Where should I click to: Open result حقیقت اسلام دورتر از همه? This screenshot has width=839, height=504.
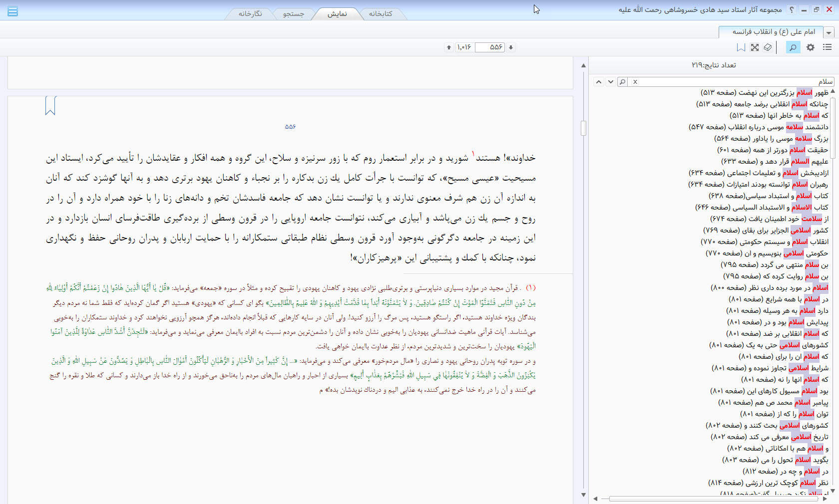773,150
